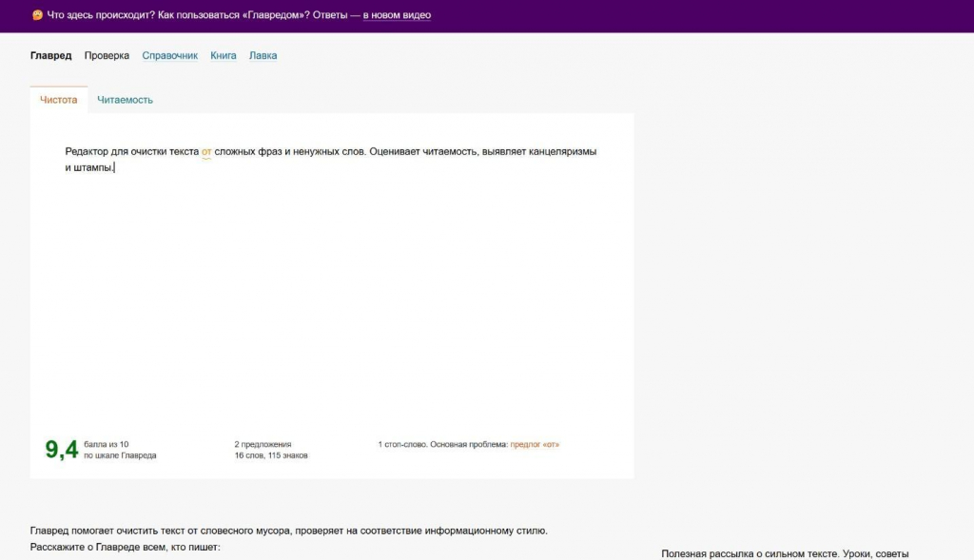This screenshot has width=974, height=560.
Task: Click the 9,4 score indicator
Action: 59,447
